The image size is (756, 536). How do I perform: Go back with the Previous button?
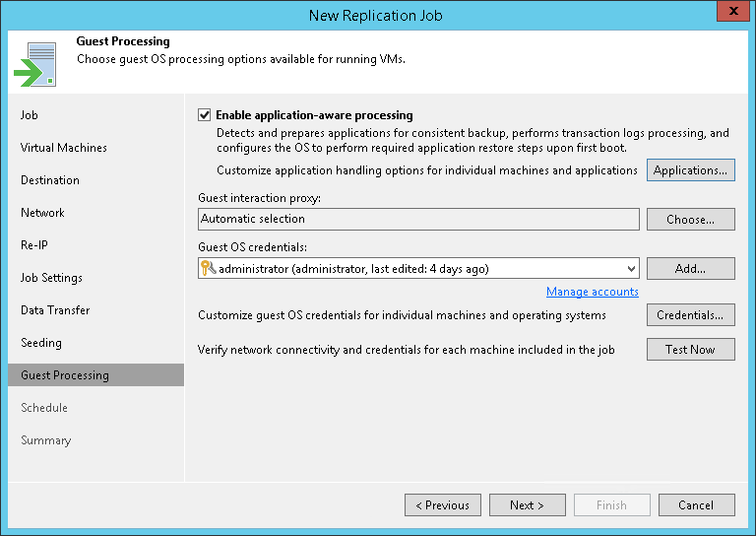pos(443,504)
